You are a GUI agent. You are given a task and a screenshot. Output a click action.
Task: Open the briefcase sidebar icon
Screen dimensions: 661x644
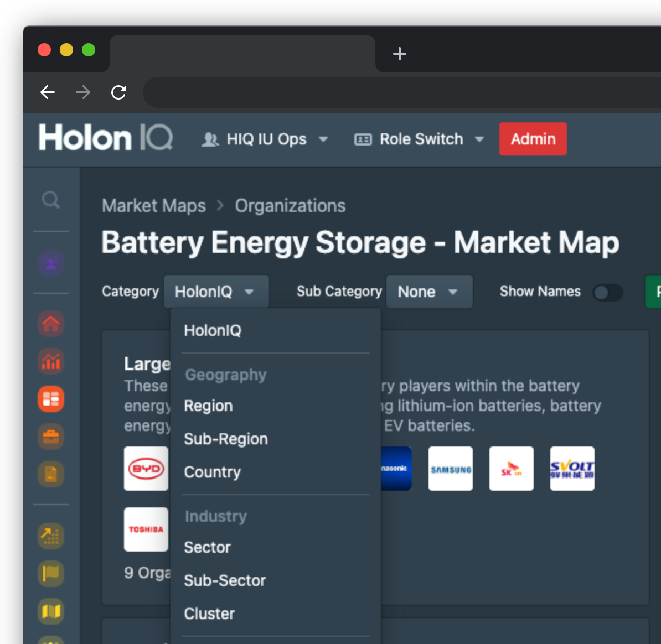pos(51,437)
